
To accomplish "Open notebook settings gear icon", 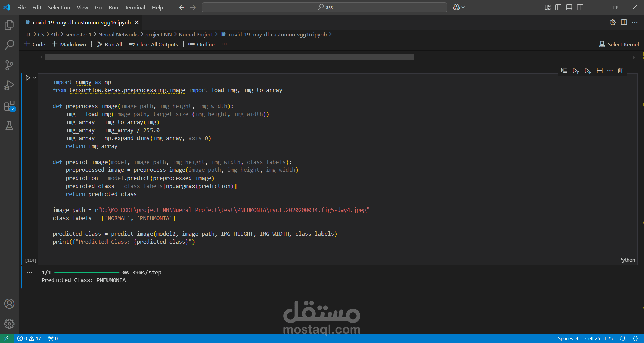I will pos(613,22).
